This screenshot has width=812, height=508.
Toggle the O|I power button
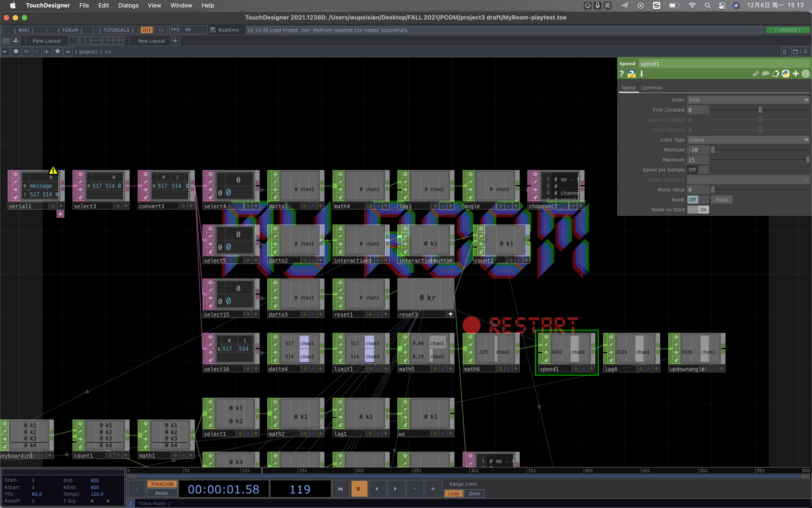[147, 30]
